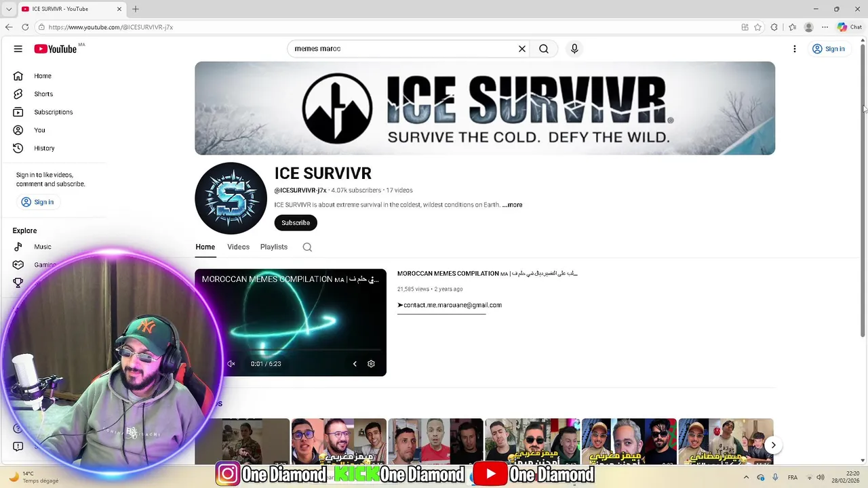Click the ICE SURVIVR banner image

485,108
